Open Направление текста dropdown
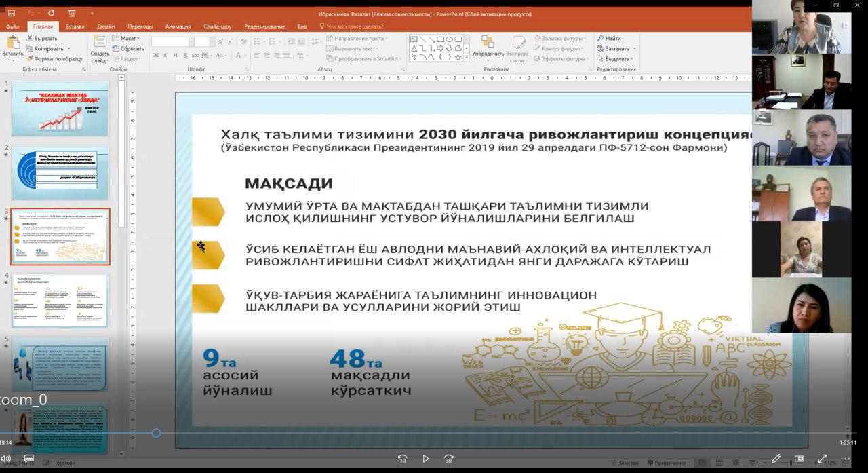This screenshot has height=473, width=868. pyautogui.click(x=357, y=39)
